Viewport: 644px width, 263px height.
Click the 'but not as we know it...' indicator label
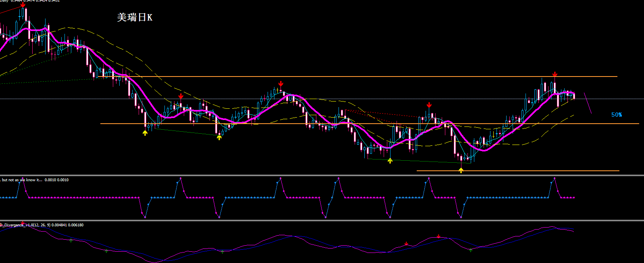pos(35,180)
